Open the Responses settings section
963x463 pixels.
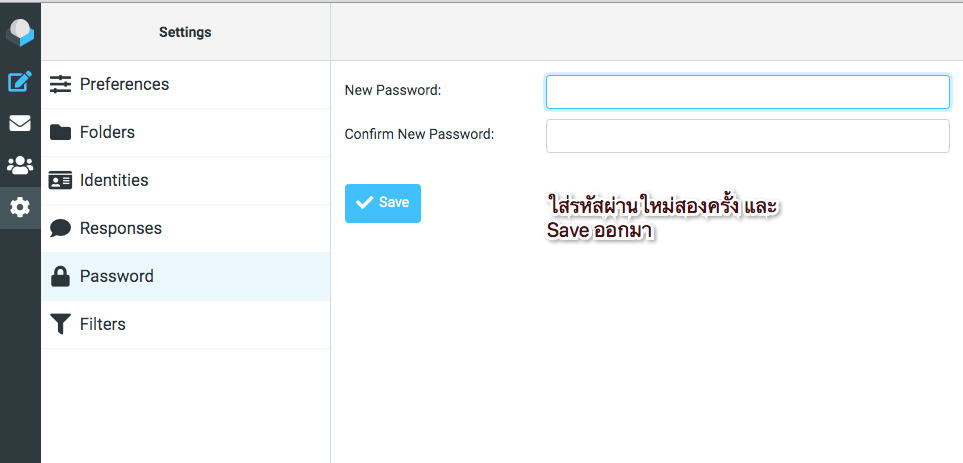120,228
